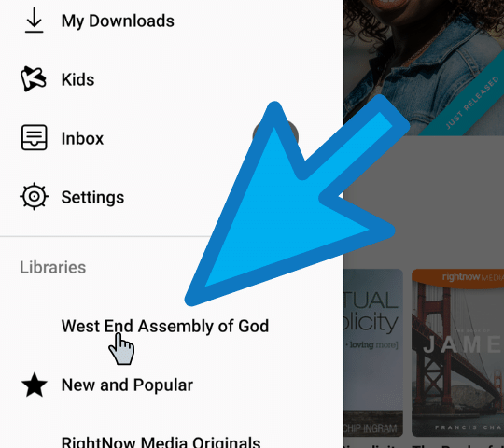Screen dimensions: 504x448
Task: Click the New and Popular star icon
Action: point(35,385)
